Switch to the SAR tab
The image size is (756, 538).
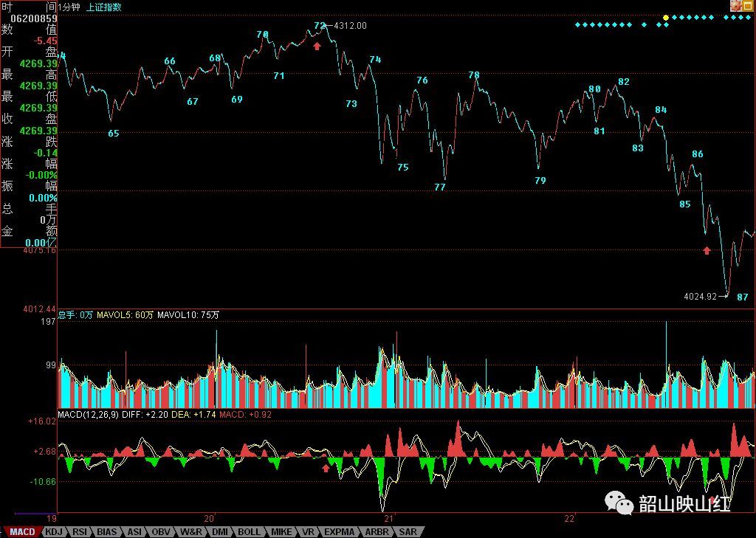click(x=408, y=532)
